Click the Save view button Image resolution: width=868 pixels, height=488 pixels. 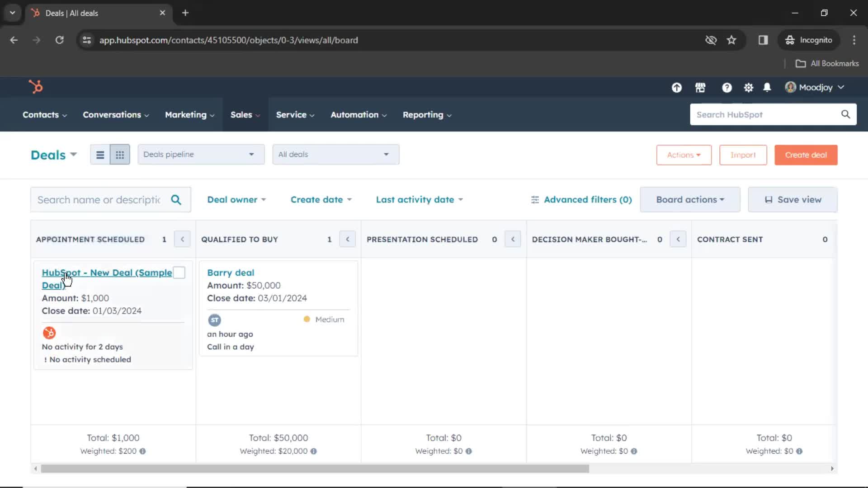(793, 200)
